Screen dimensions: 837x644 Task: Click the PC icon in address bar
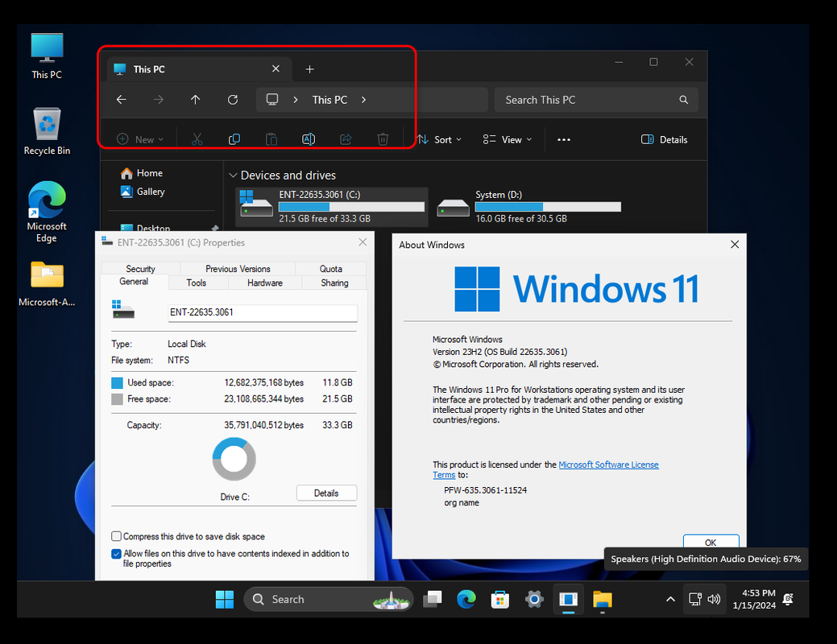[272, 100]
